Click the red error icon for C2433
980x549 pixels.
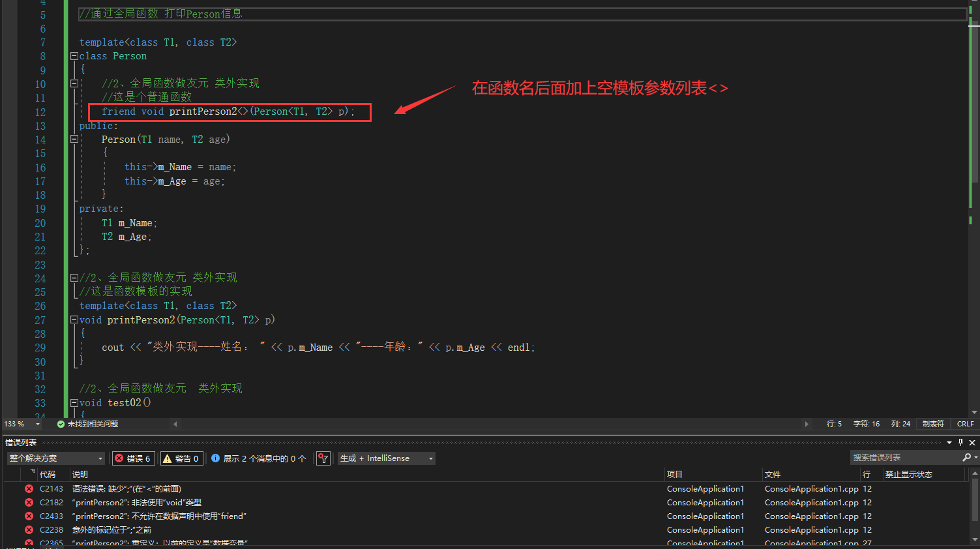click(x=29, y=516)
